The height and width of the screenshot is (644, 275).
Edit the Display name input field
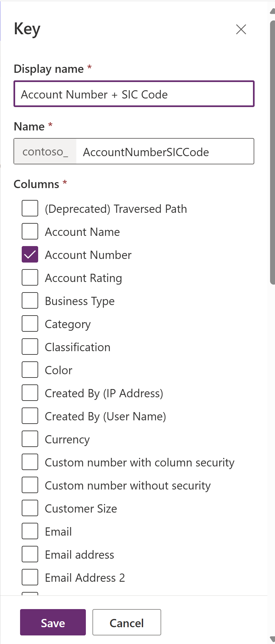[134, 94]
